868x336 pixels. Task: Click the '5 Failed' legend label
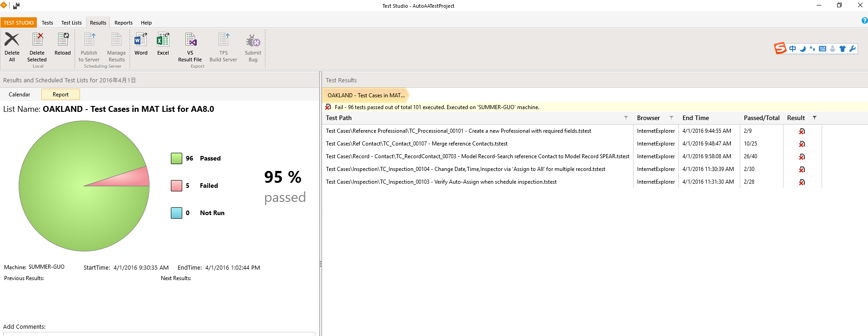tap(202, 186)
